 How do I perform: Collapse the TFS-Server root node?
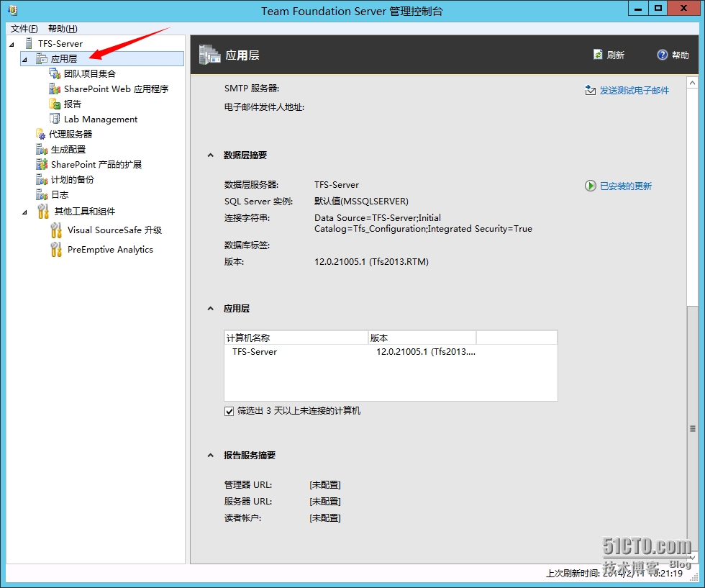(12, 44)
